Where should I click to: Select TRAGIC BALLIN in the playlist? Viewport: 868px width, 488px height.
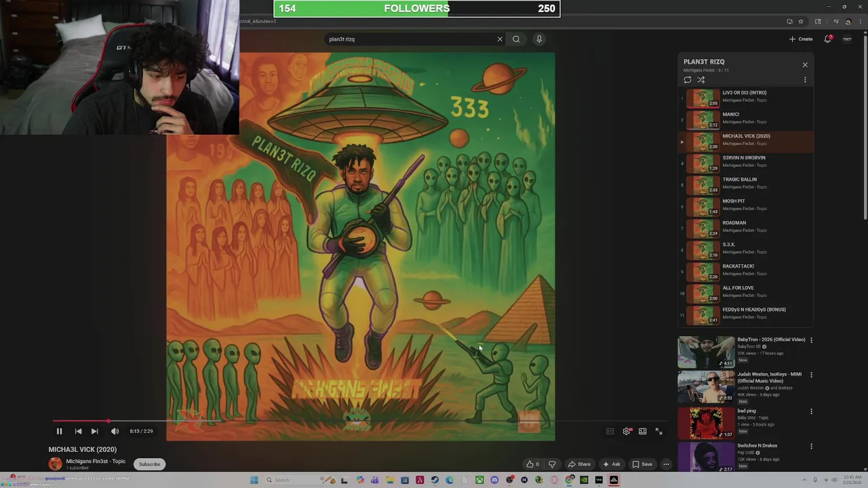coord(746,185)
